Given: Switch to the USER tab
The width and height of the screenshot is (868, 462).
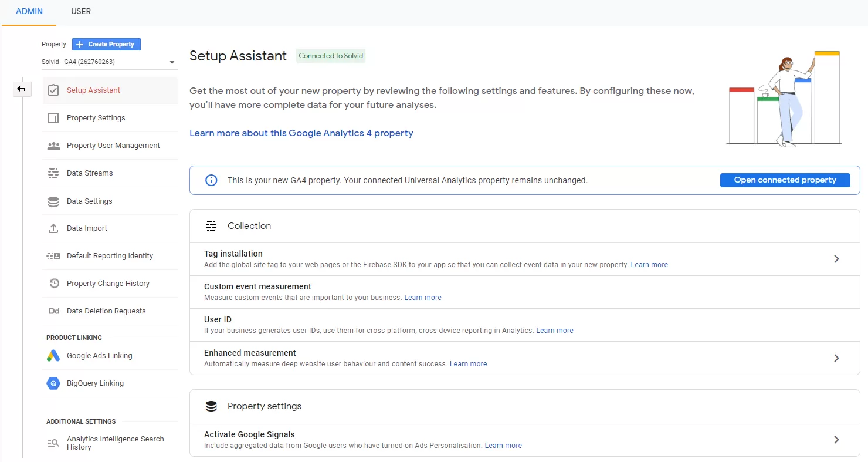Looking at the screenshot, I should 81,11.
